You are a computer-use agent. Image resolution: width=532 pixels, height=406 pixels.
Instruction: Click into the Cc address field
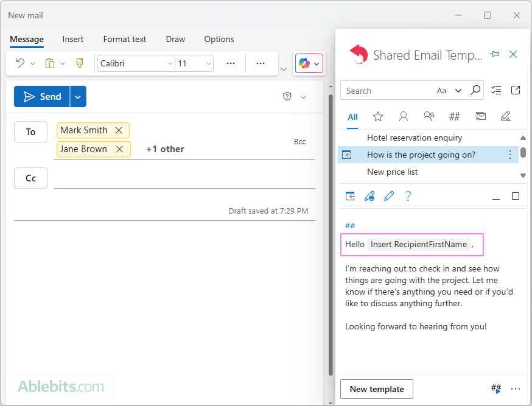tap(184, 178)
